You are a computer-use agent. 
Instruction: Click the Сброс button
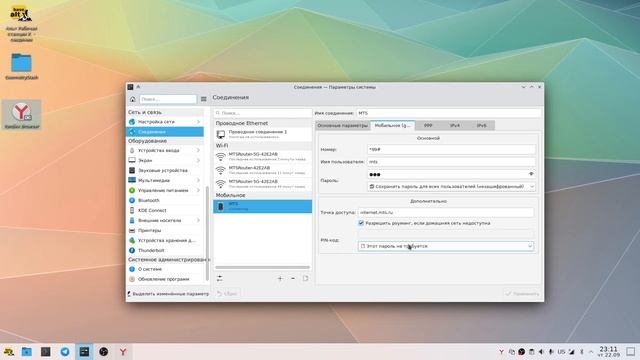pyautogui.click(x=227, y=293)
